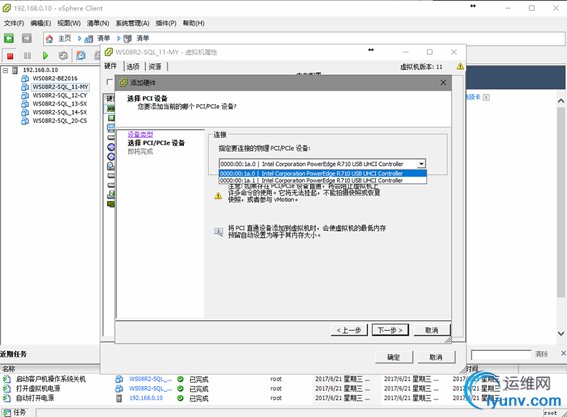
Task: Open the 插件(P) menu
Action: [166, 23]
